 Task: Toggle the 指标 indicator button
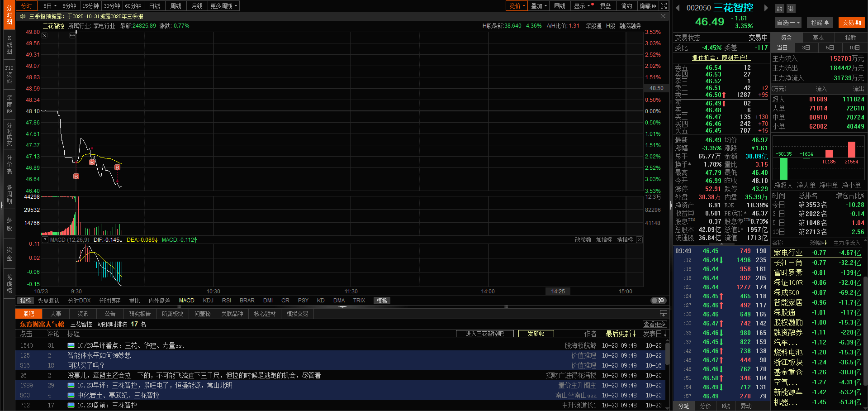point(25,301)
